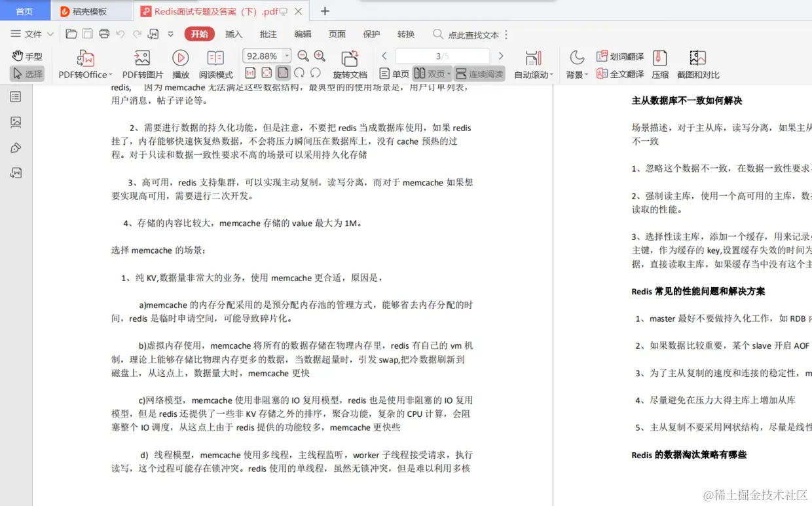
Task: Set actual size (1:1) view
Action: (250, 73)
